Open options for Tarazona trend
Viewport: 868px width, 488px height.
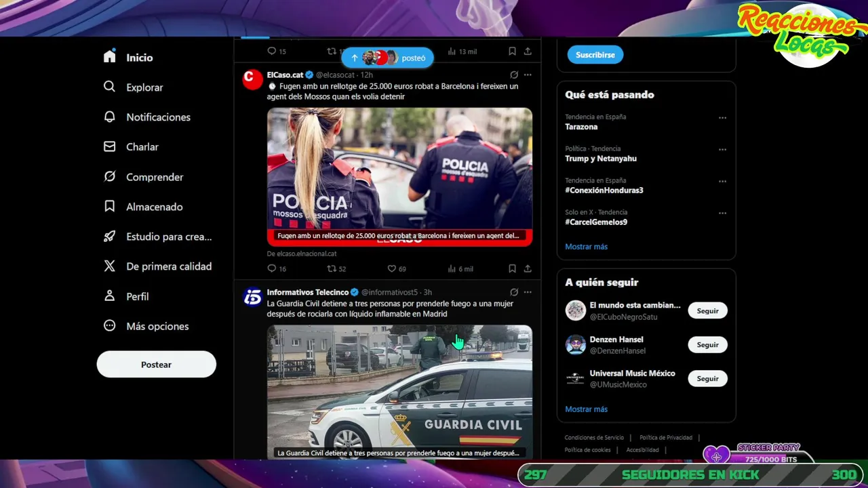pos(722,118)
